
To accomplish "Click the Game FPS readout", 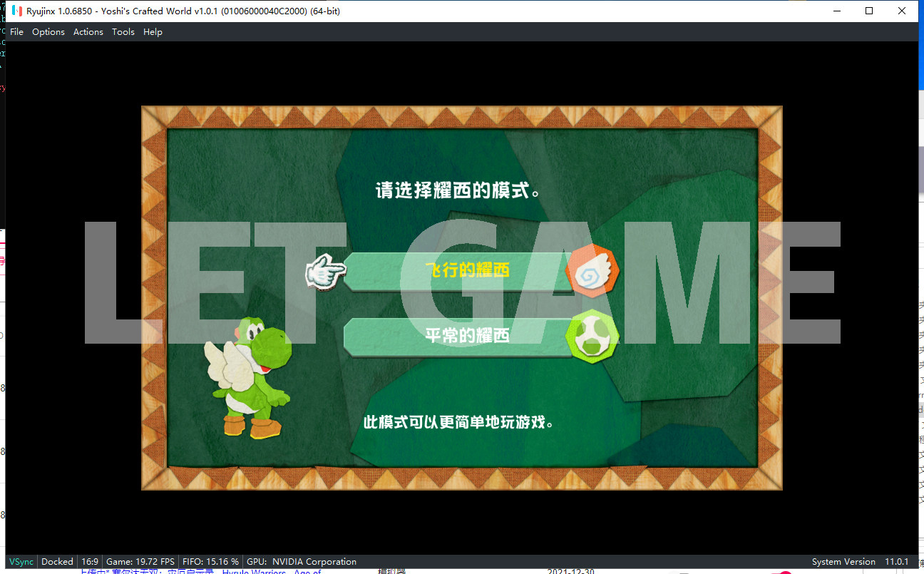I will 140,562.
